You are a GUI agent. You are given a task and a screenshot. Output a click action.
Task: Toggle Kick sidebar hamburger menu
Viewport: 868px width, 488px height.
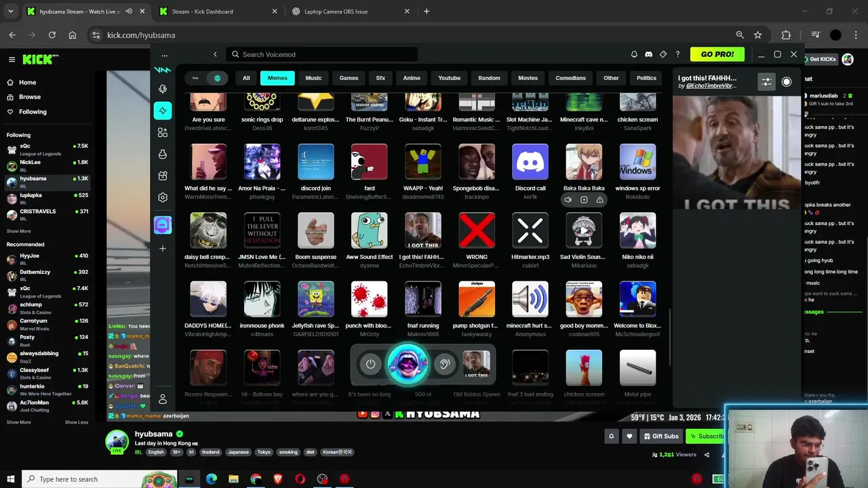pos(12,60)
